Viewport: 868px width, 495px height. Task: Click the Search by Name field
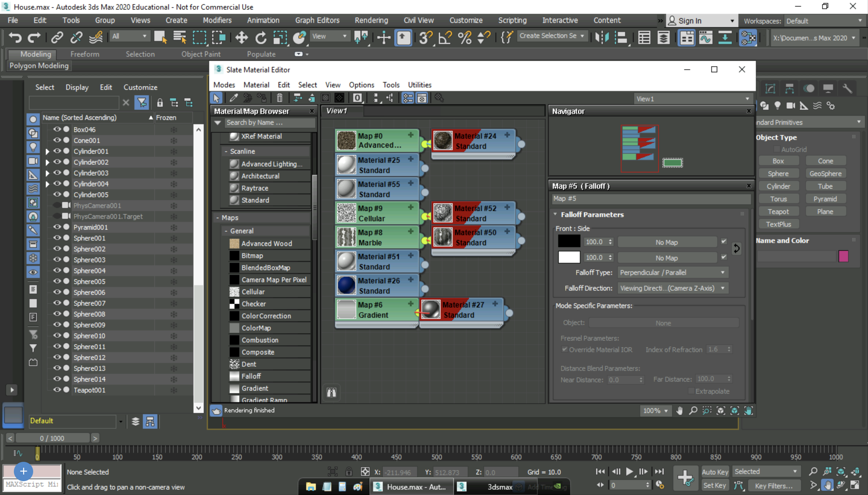point(269,122)
